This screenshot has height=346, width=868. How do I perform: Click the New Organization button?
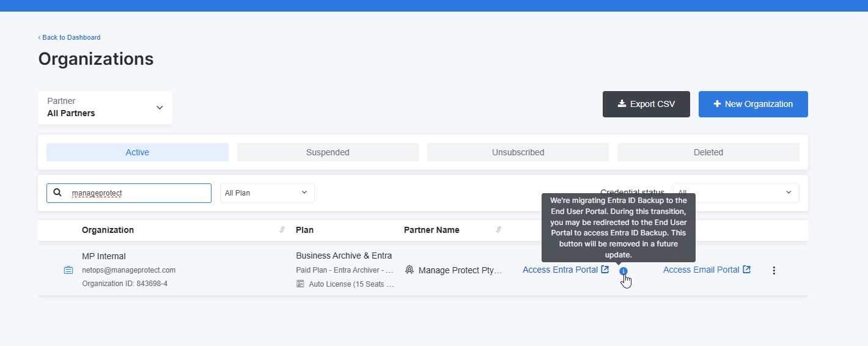pyautogui.click(x=753, y=104)
